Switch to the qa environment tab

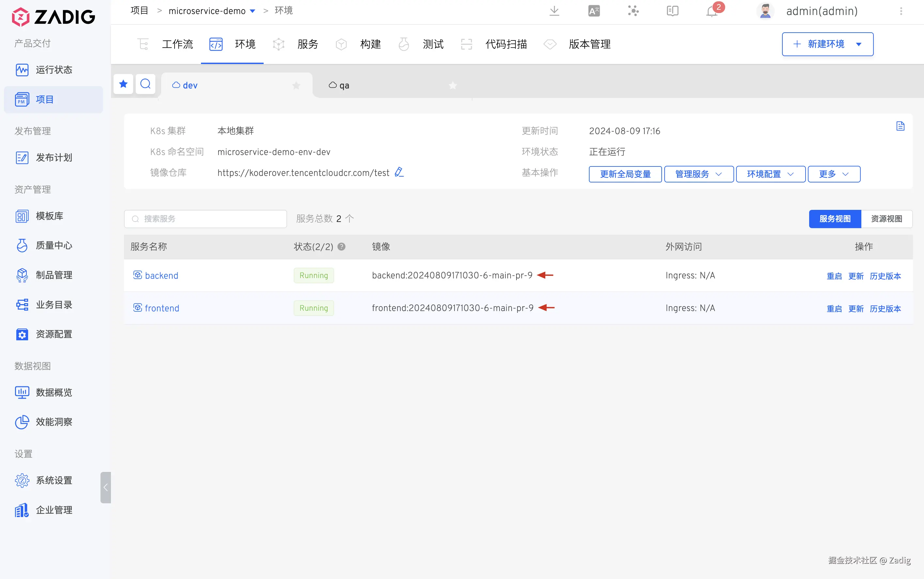click(x=344, y=86)
